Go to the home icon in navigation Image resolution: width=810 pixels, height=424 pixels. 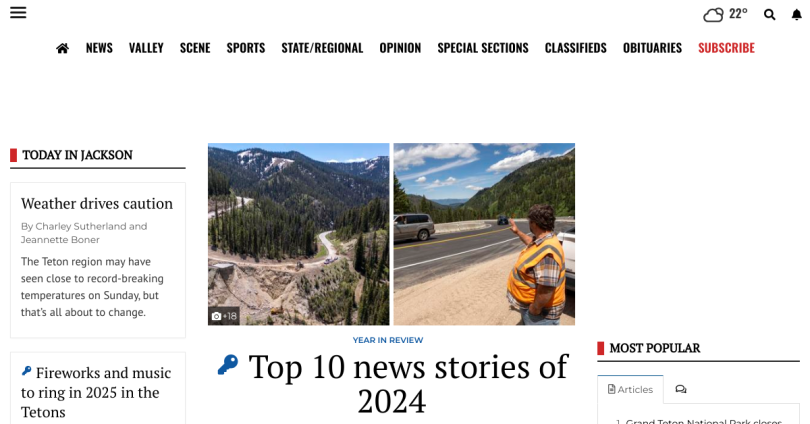[63, 48]
